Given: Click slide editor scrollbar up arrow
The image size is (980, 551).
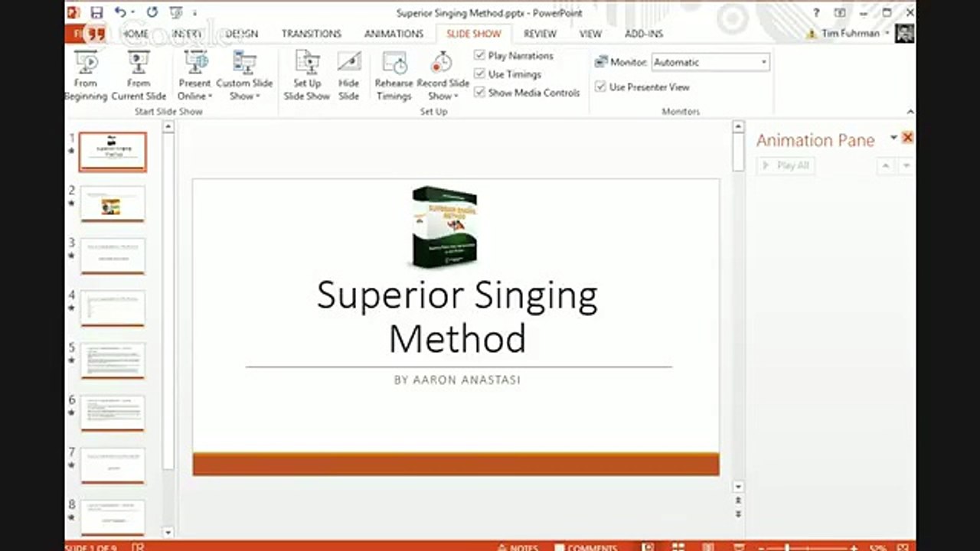Looking at the screenshot, I should [738, 126].
